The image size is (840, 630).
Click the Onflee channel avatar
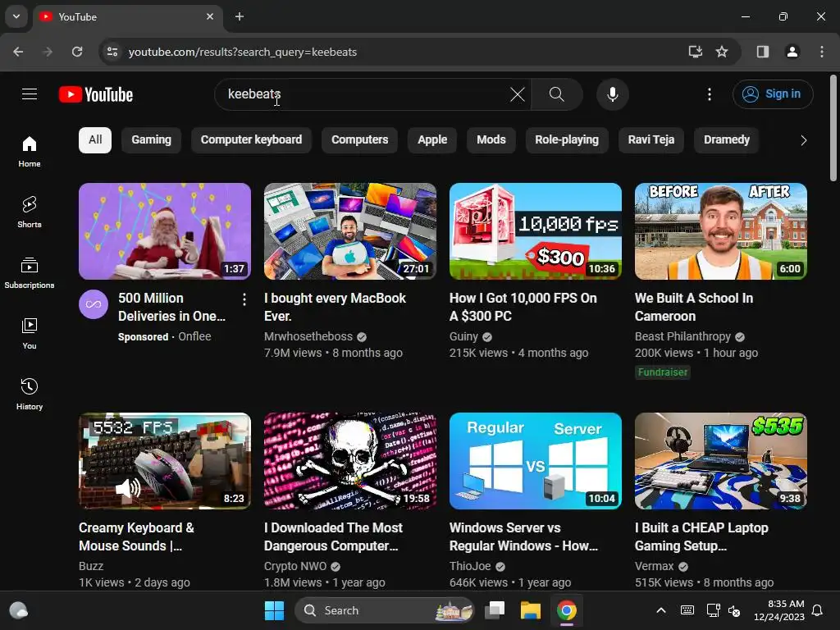94,304
